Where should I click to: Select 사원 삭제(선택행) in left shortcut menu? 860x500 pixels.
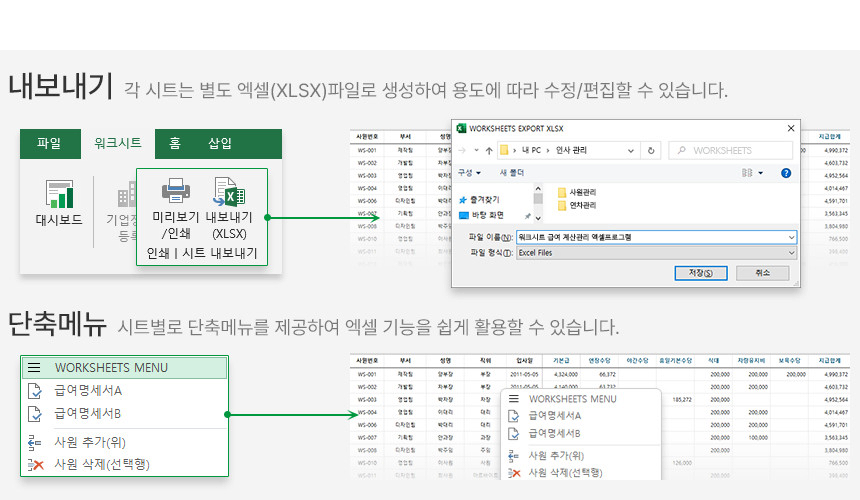[102, 464]
